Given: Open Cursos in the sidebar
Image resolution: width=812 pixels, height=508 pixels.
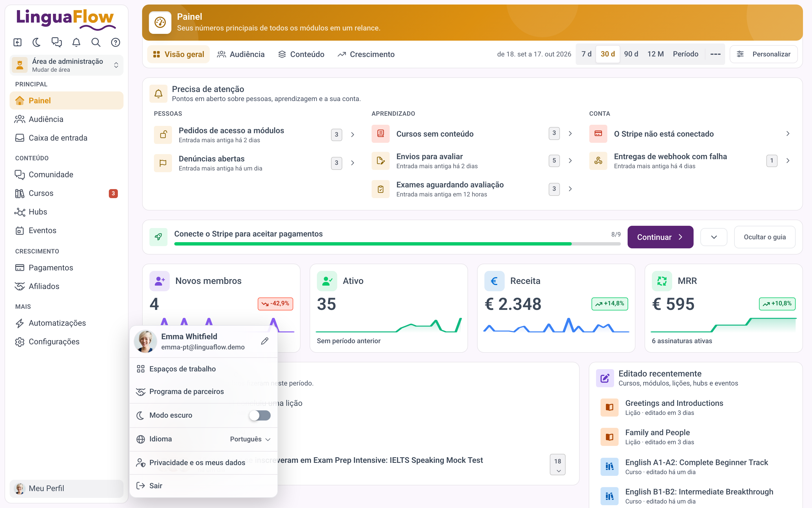Looking at the screenshot, I should pyautogui.click(x=67, y=193).
